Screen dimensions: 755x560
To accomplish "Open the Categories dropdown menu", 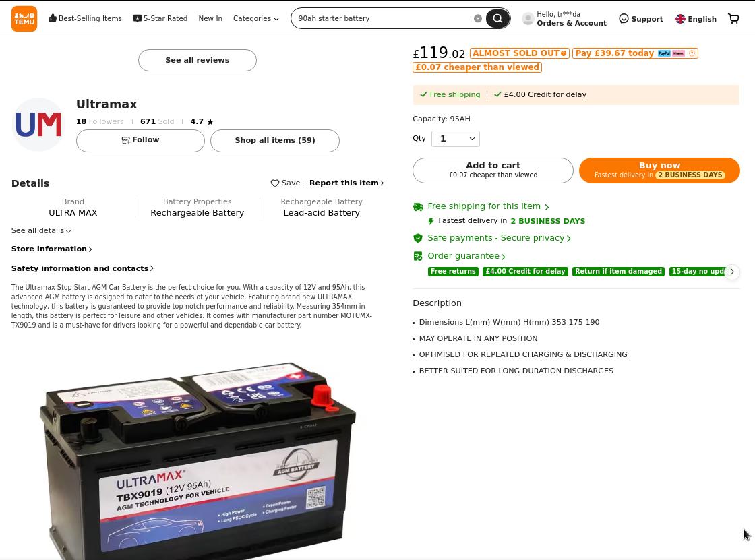I will click(255, 18).
